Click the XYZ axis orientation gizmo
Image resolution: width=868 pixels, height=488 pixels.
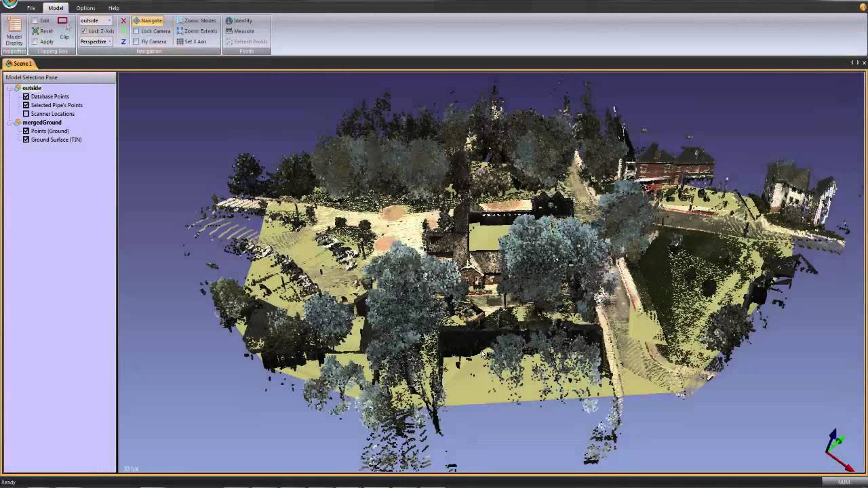click(840, 449)
